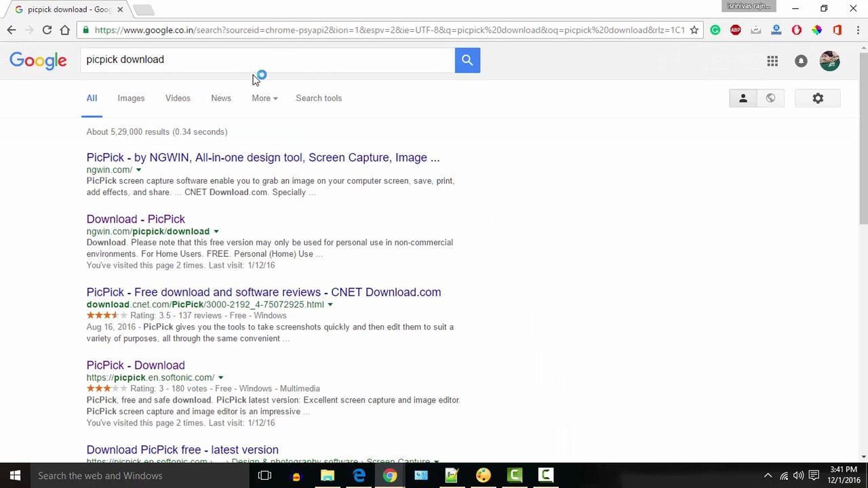The height and width of the screenshot is (488, 868).
Task: Close the picpick download browser tab
Action: [x=120, y=9]
